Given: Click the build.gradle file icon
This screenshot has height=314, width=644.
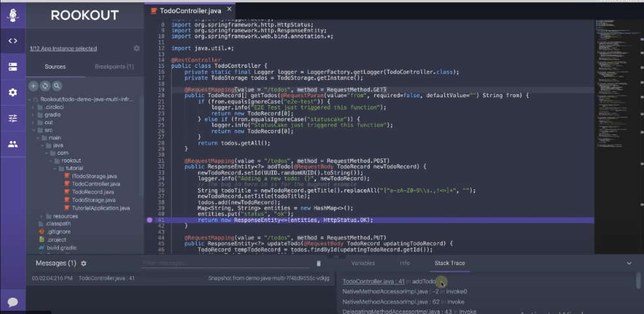Looking at the screenshot, I should (42, 247).
